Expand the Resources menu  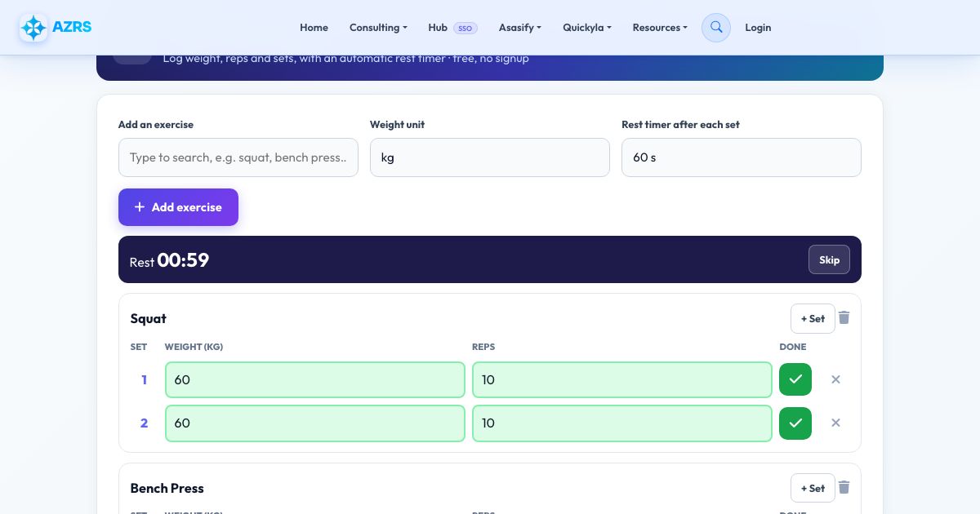coord(660,28)
